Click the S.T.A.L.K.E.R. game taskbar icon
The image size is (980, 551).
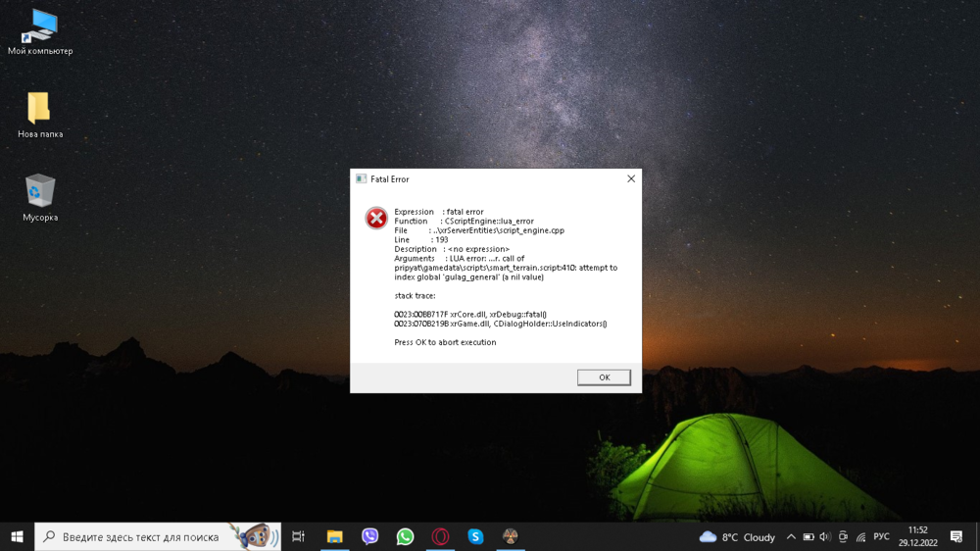(x=511, y=536)
